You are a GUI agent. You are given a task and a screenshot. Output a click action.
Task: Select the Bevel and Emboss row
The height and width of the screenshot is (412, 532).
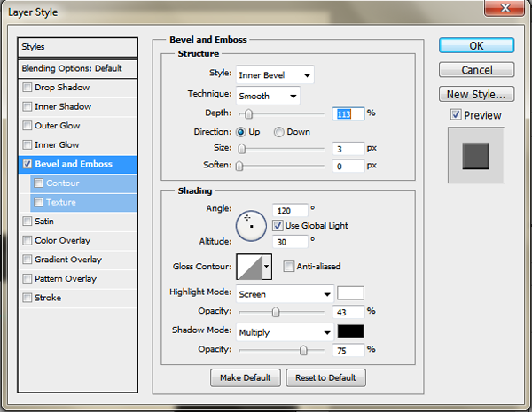tap(78, 164)
